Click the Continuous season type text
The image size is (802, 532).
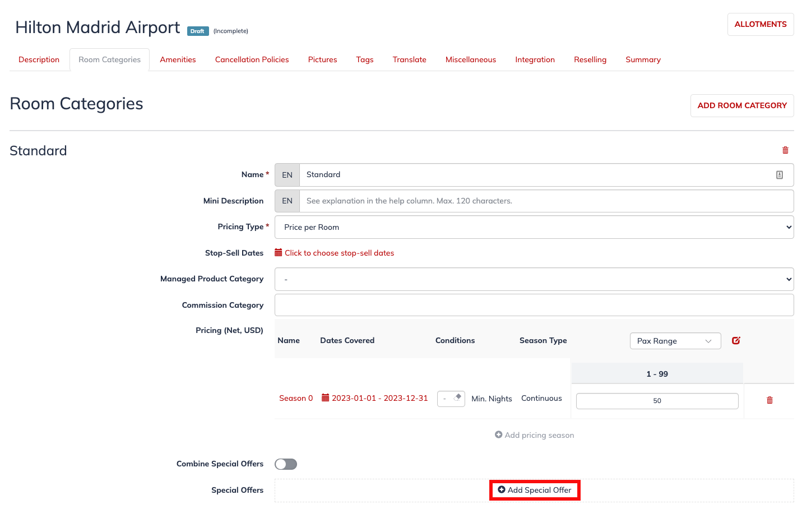[x=541, y=398]
